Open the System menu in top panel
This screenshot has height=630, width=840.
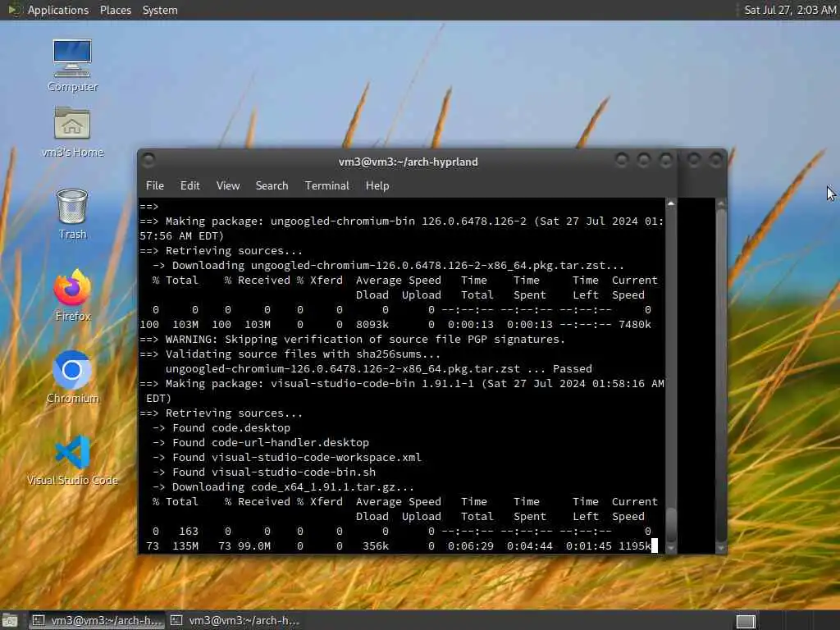coord(160,10)
